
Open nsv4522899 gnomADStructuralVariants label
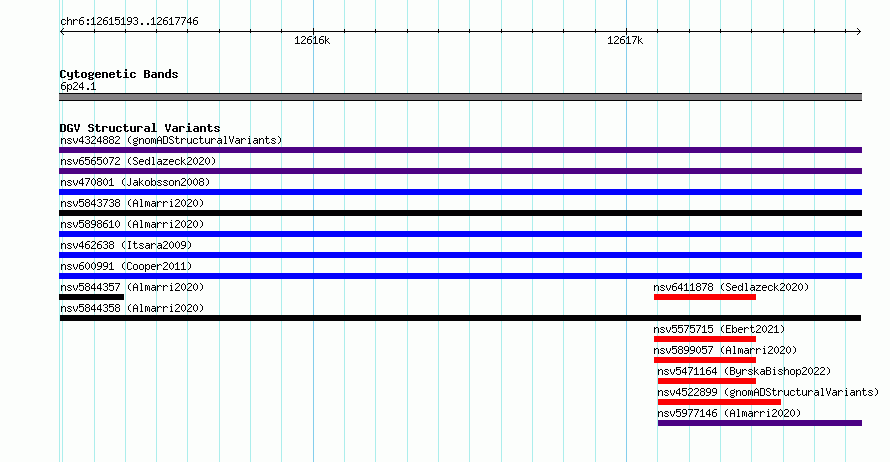(x=768, y=392)
